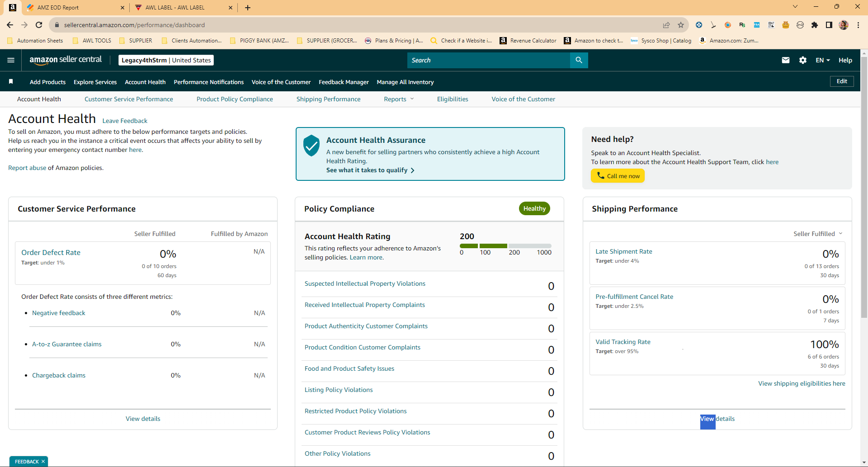Click the site lock icon in the address bar
Screen dimensions: 868x467
pos(57,25)
